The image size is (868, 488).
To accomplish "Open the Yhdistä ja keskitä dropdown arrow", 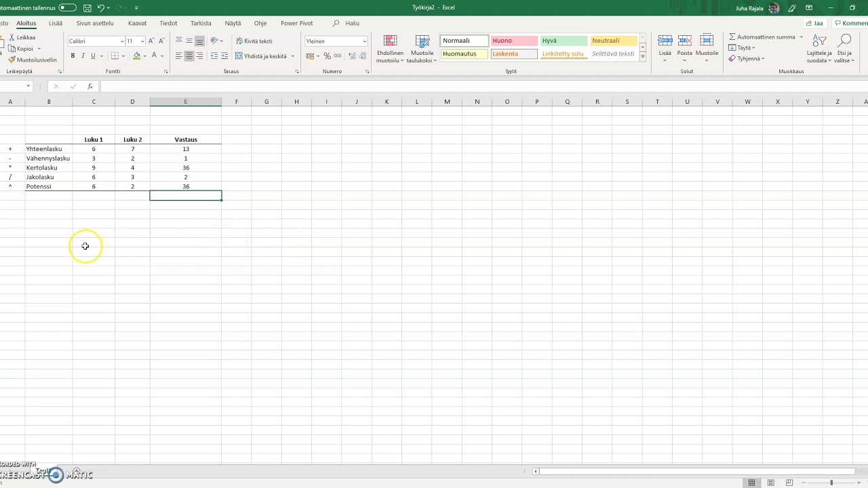I will tap(294, 56).
